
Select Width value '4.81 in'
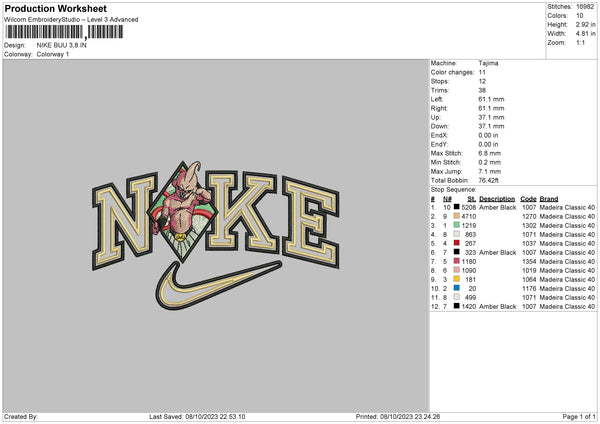pyautogui.click(x=585, y=34)
